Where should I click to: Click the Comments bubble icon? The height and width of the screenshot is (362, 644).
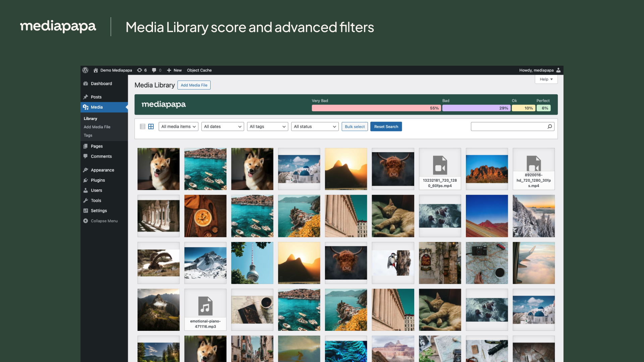tap(86, 156)
